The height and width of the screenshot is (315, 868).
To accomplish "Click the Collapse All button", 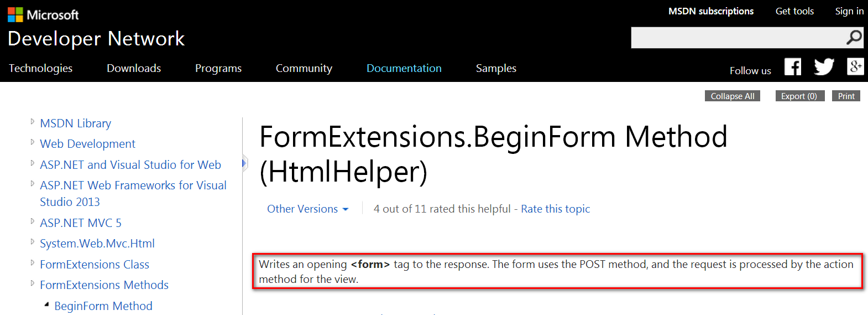I will pos(733,96).
